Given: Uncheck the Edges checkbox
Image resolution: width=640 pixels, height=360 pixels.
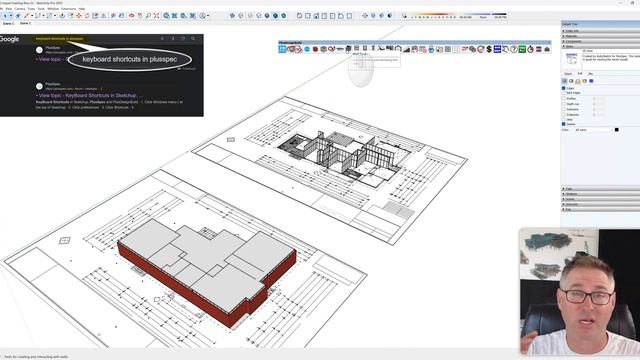Looking at the screenshot, I should point(564,88).
